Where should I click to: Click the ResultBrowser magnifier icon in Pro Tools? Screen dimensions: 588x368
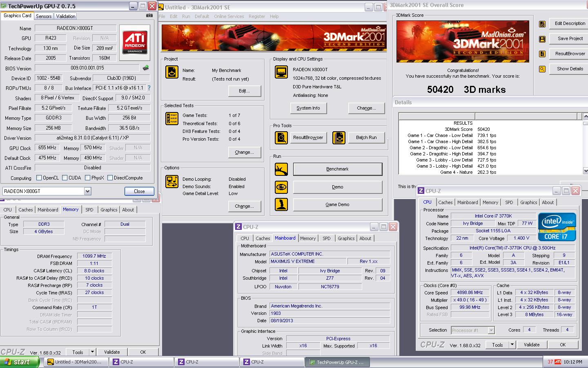pyautogui.click(x=281, y=138)
